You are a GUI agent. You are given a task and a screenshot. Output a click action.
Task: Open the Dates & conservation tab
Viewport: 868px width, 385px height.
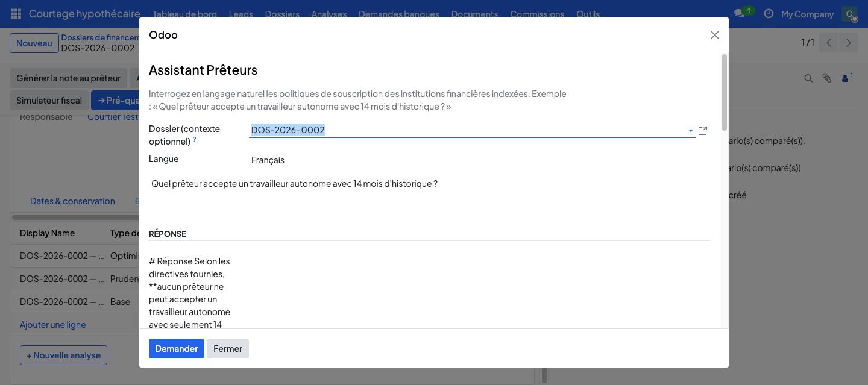(x=72, y=201)
